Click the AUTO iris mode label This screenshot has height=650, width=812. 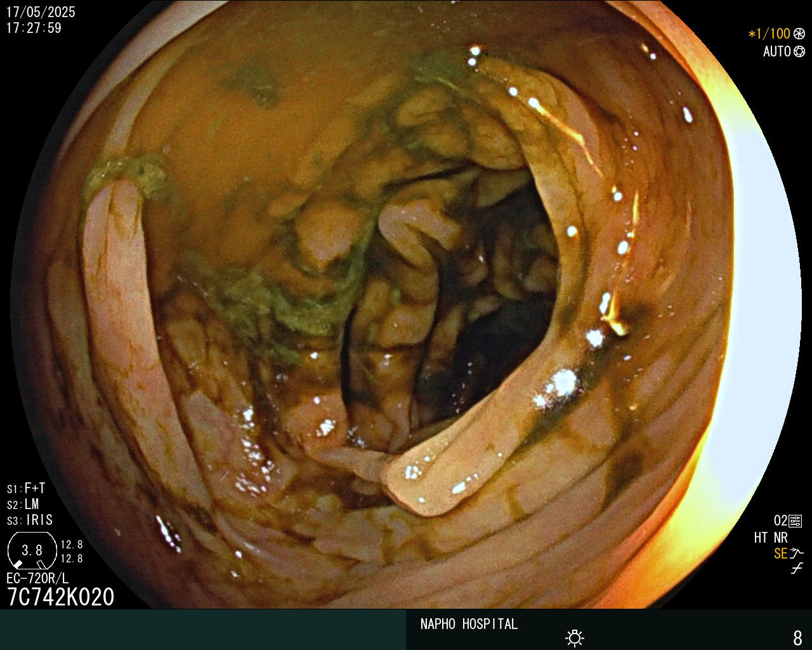[776, 51]
